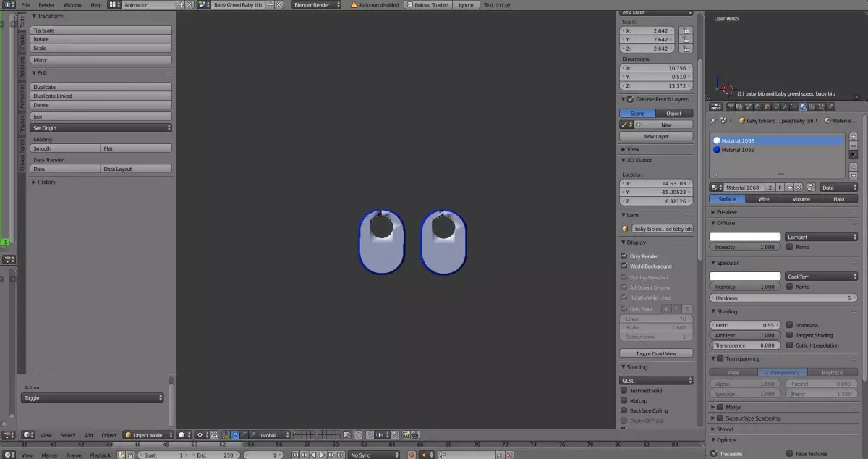Toggle the 3D manipulator axes icon
868x459 pixels.
pos(226,435)
